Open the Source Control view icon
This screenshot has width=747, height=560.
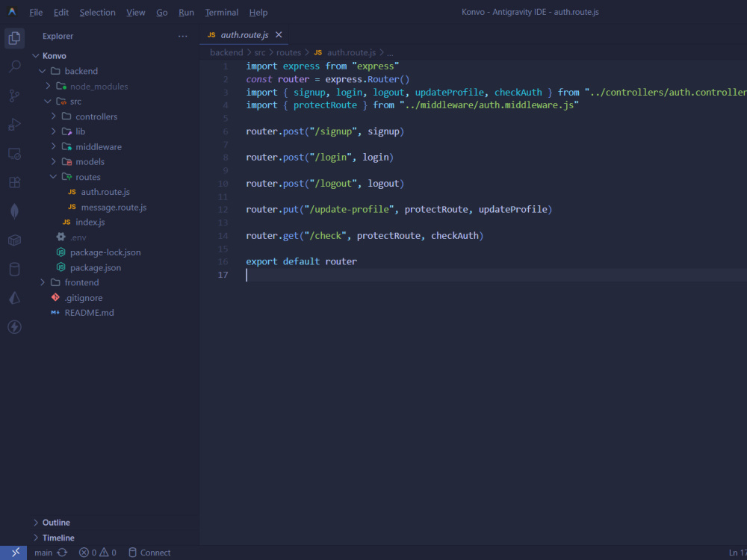(x=14, y=96)
